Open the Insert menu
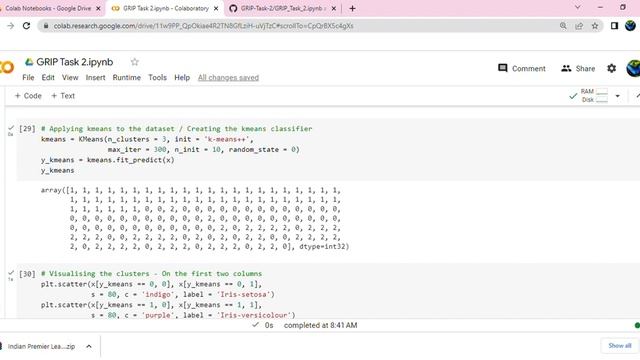640x360 pixels. [x=95, y=78]
